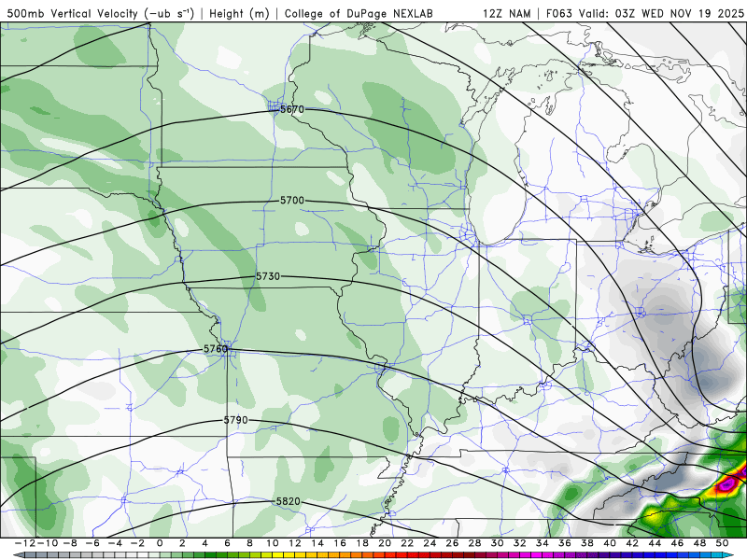Click the 8 value on the color scale
This screenshot has height=560, width=747.
tap(249, 543)
